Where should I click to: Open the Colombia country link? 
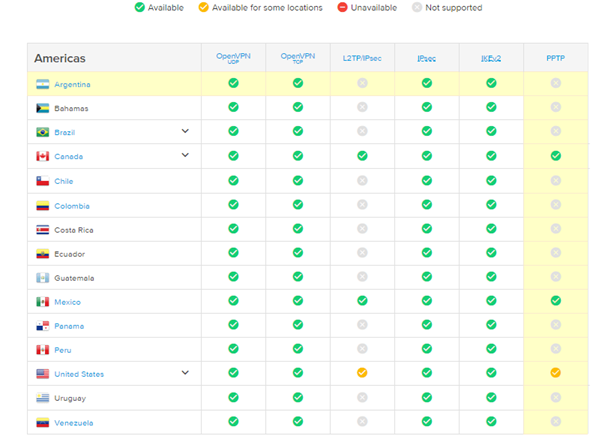(72, 206)
